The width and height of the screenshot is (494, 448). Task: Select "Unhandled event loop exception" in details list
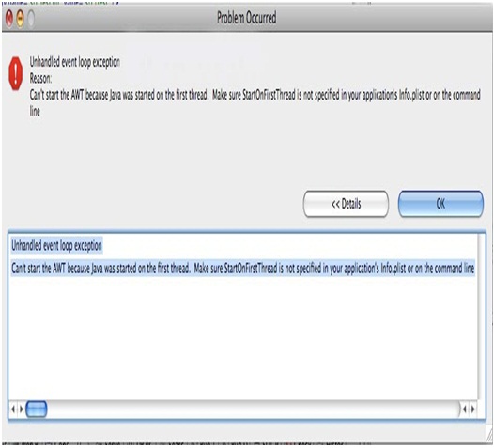point(56,245)
